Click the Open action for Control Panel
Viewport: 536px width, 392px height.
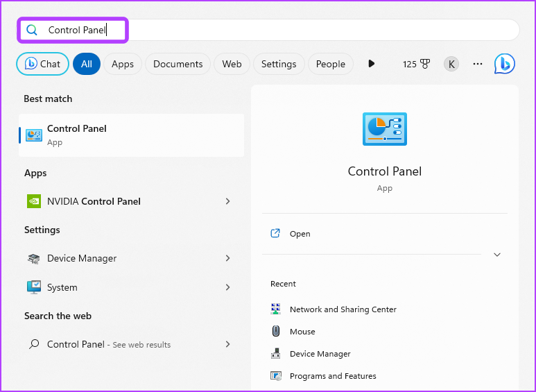[385, 234]
